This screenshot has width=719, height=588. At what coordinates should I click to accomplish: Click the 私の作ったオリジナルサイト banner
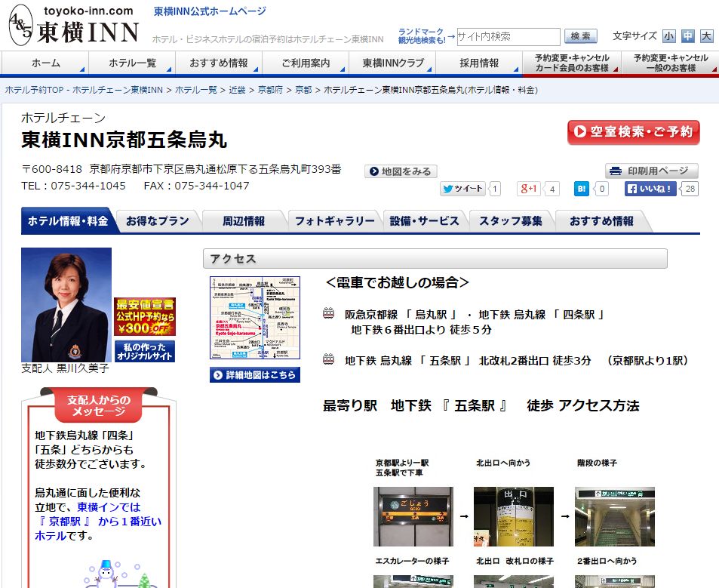click(x=145, y=351)
